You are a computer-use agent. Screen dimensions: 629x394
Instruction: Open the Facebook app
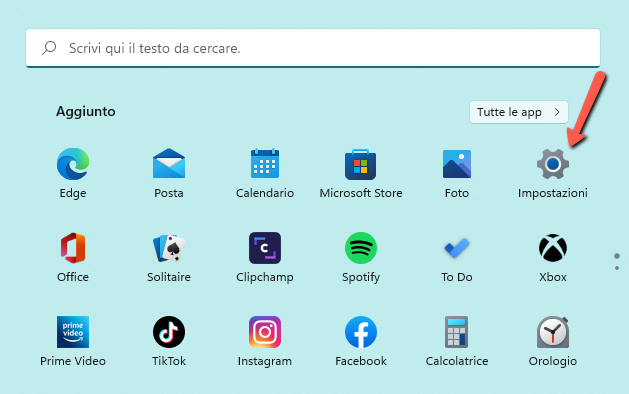[361, 332]
